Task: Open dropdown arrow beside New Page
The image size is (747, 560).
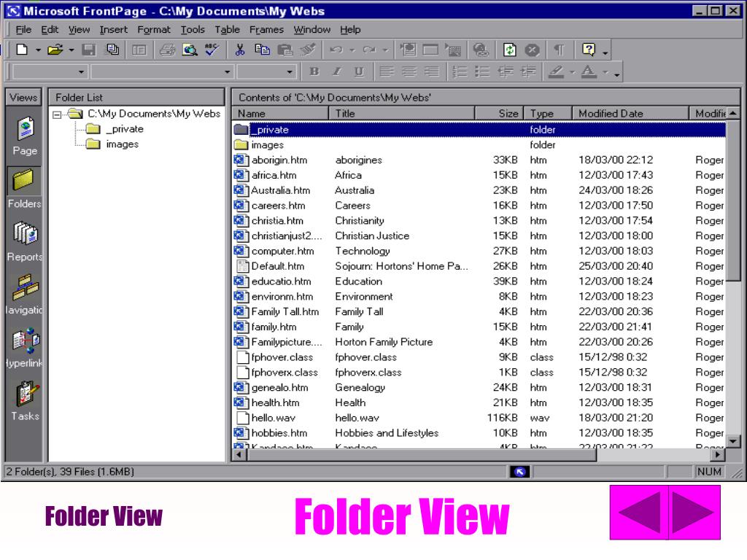Action: (x=38, y=50)
